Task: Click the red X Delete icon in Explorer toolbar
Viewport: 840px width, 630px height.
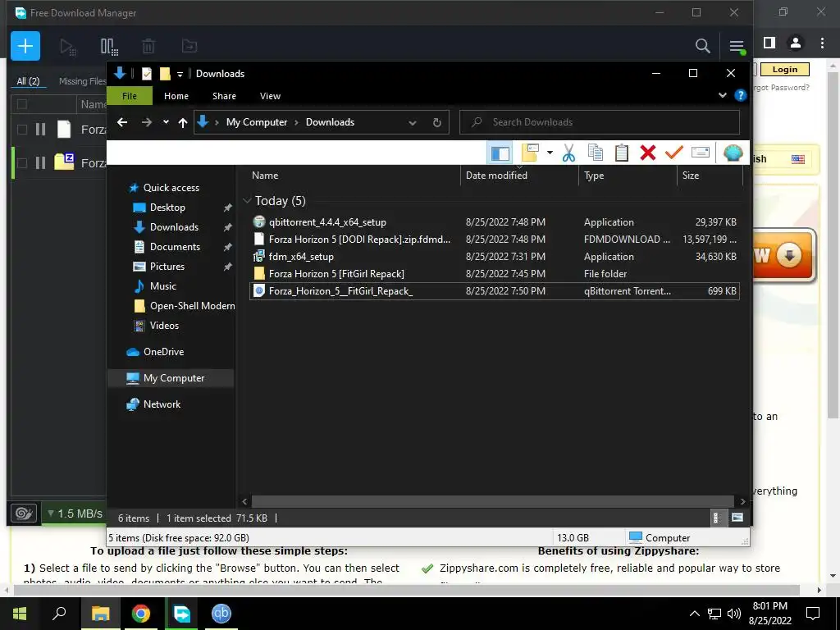Action: tap(648, 153)
